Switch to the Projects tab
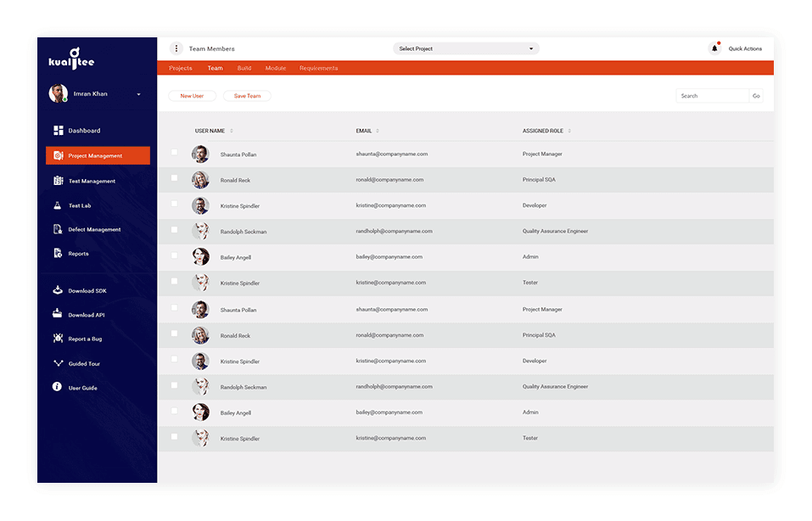Screen dimensions: 812x521 click(x=180, y=69)
